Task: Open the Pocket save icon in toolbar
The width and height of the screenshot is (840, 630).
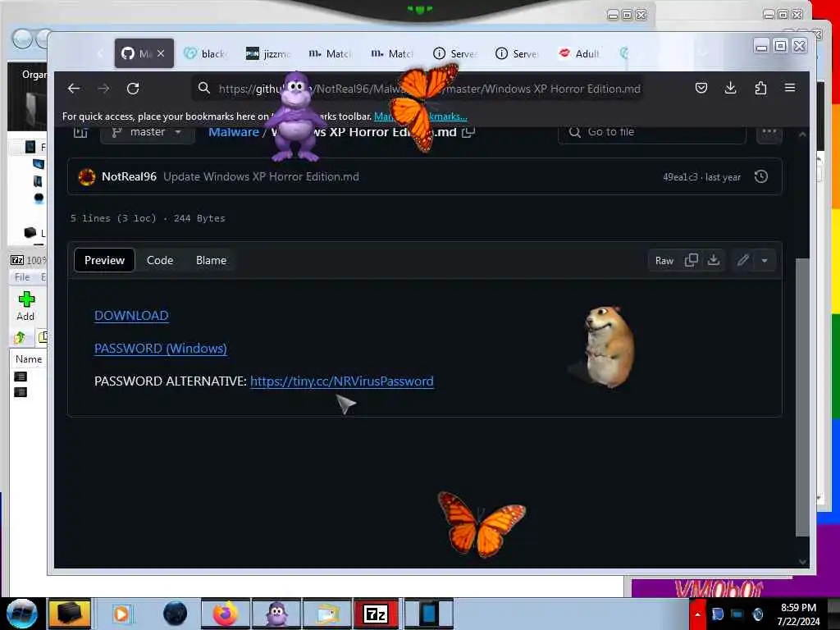Action: click(701, 89)
